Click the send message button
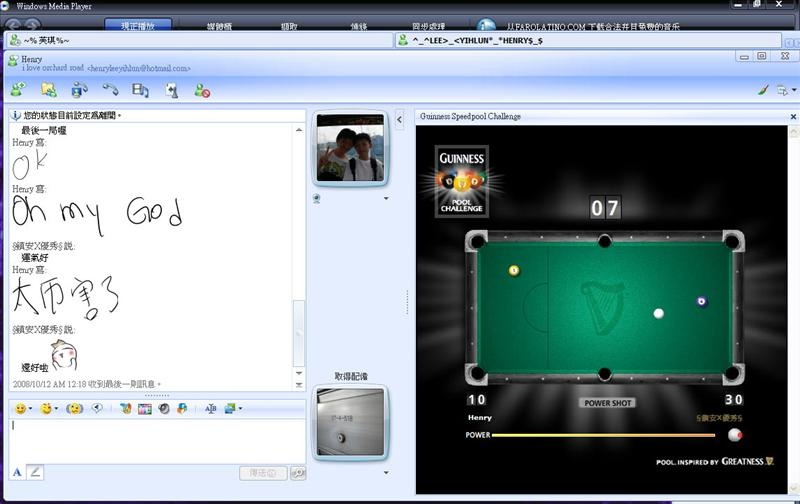This screenshot has height=504, width=800. (263, 473)
